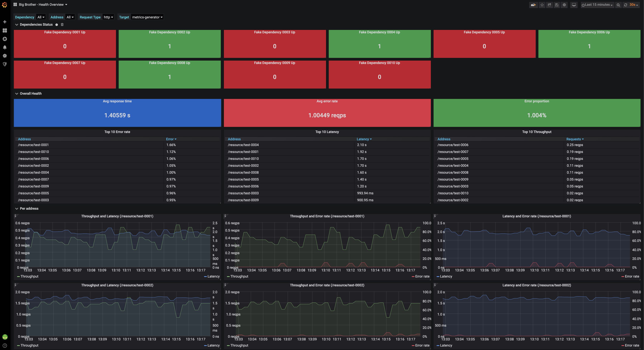The height and width of the screenshot is (350, 644).
Task: Save the dashboard with disk icon
Action: (557, 5)
